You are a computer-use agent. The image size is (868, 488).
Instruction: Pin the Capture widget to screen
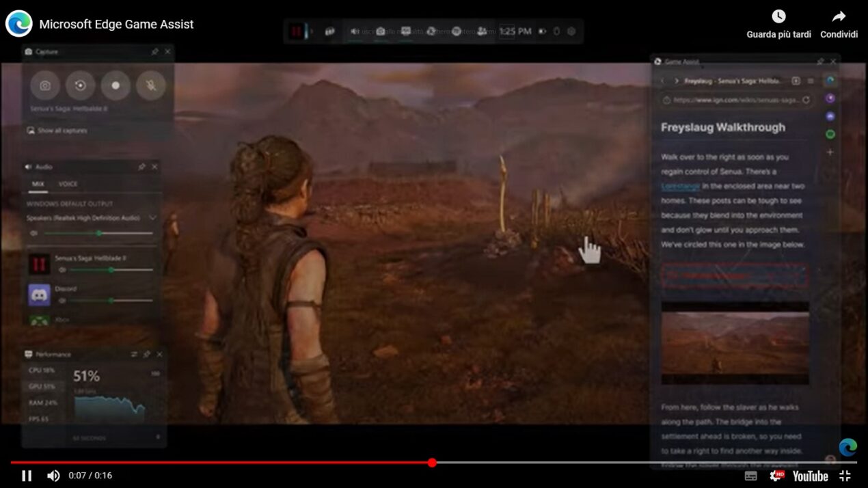(x=155, y=52)
